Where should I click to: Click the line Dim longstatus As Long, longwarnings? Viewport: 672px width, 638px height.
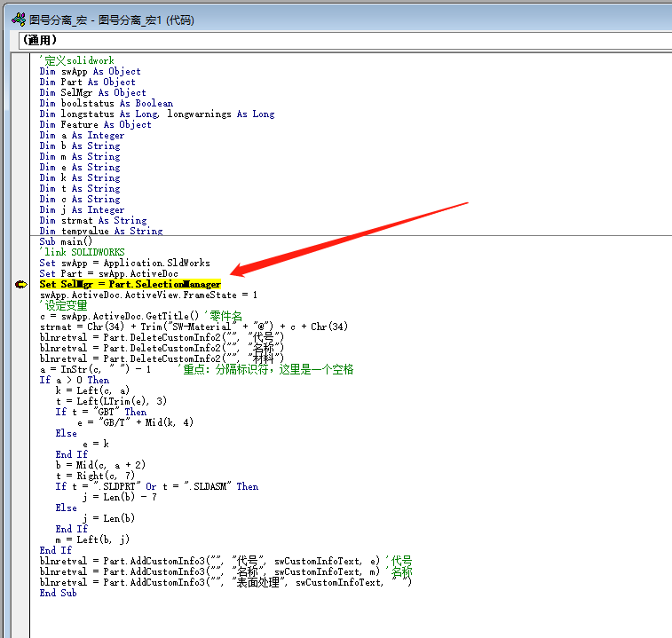[x=157, y=114]
